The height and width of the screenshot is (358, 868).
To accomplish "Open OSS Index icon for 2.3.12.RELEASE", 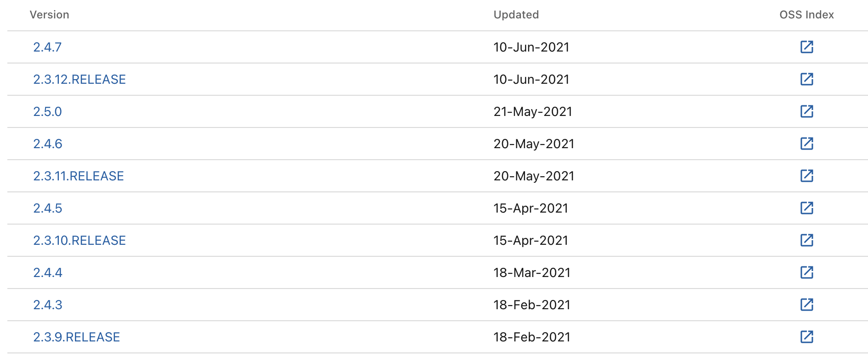I will (807, 79).
